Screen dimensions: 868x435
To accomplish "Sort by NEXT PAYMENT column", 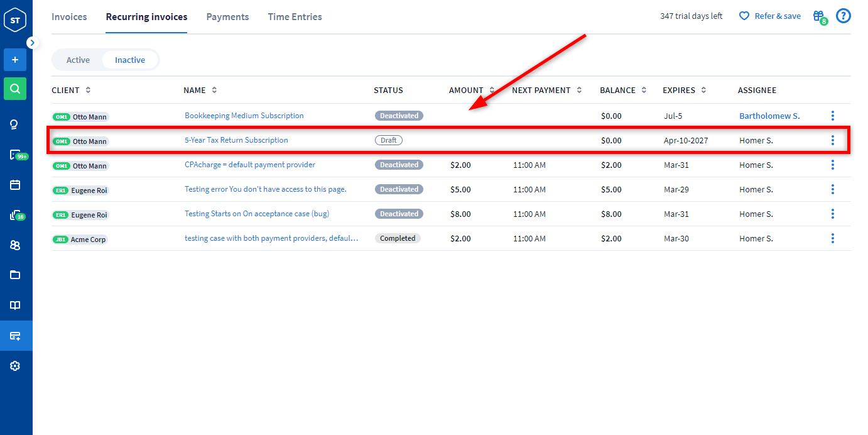I will click(x=547, y=90).
